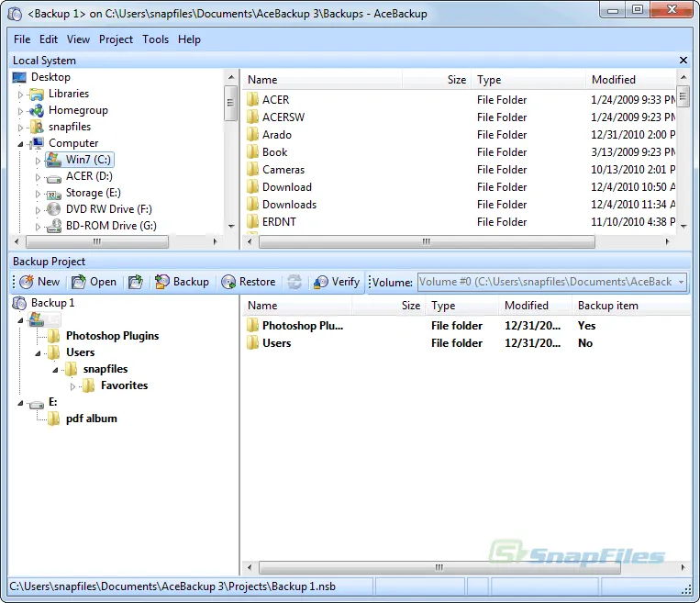Screen dimensions: 700x603
Task: Expand the ACER (D:) drive
Action: [38, 177]
